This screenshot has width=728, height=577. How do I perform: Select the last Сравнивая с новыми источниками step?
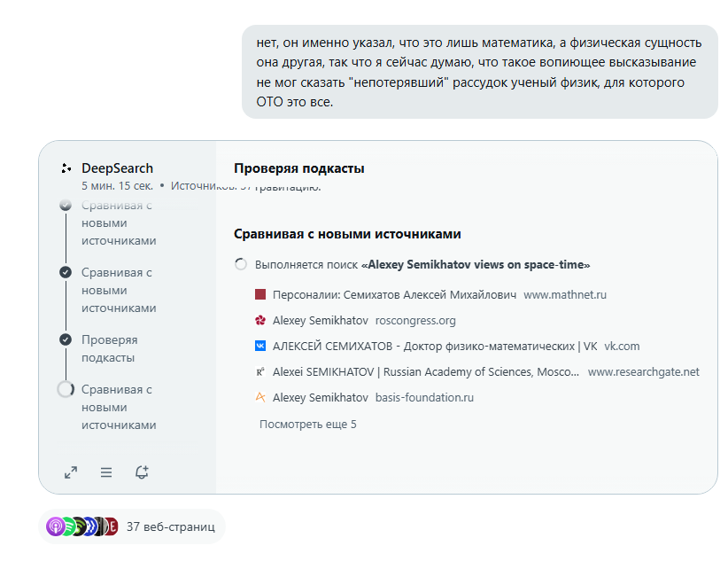tap(119, 407)
